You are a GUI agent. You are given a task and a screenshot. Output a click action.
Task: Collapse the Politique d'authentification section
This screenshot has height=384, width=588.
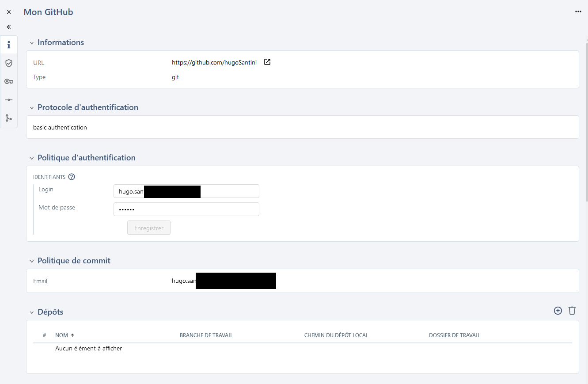pos(32,158)
